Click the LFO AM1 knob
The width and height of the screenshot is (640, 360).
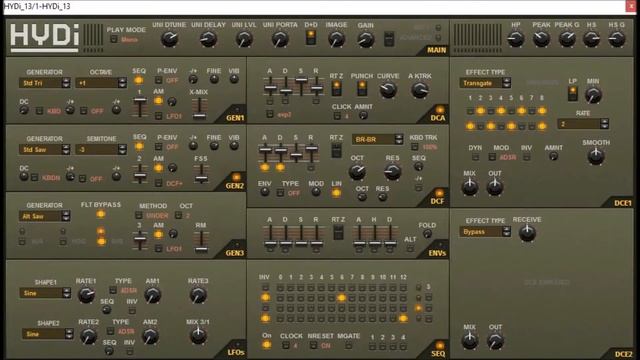coord(152,295)
